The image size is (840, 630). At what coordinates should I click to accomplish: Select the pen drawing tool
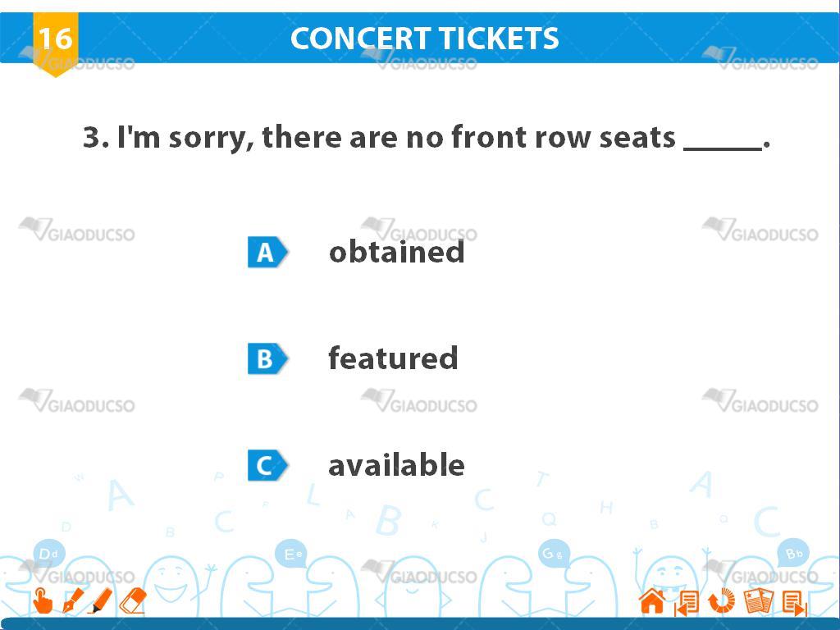[73, 600]
